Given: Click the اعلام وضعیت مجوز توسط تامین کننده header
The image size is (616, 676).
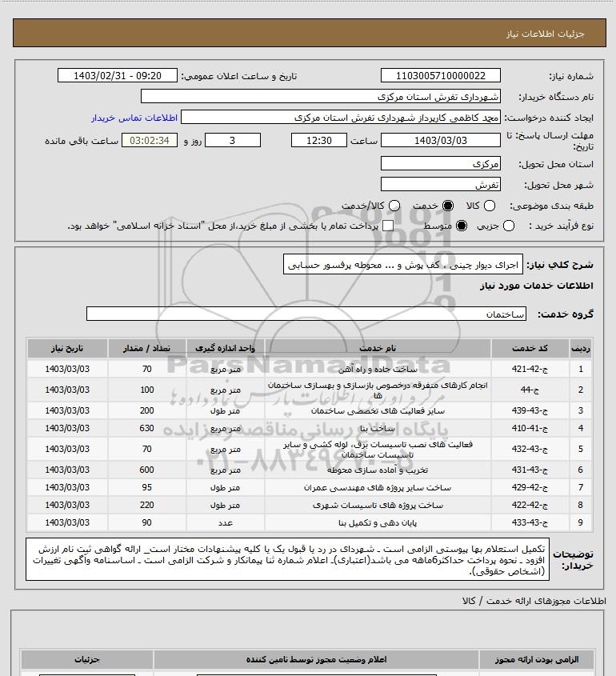Looking at the screenshot, I should tap(317, 659).
